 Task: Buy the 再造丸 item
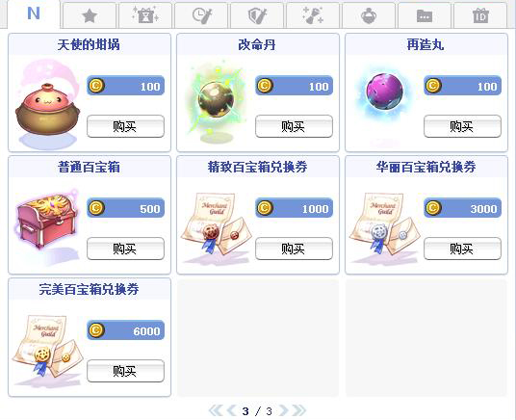point(462,126)
